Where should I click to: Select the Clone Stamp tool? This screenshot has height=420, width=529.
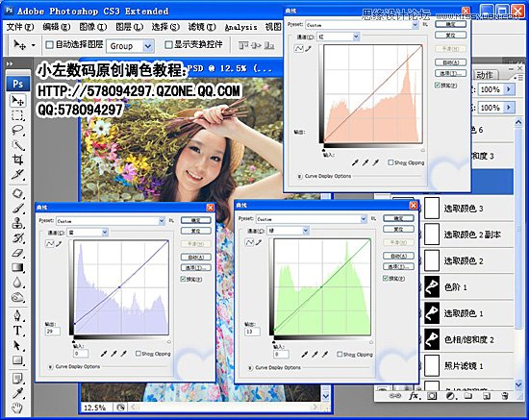[x=17, y=223]
